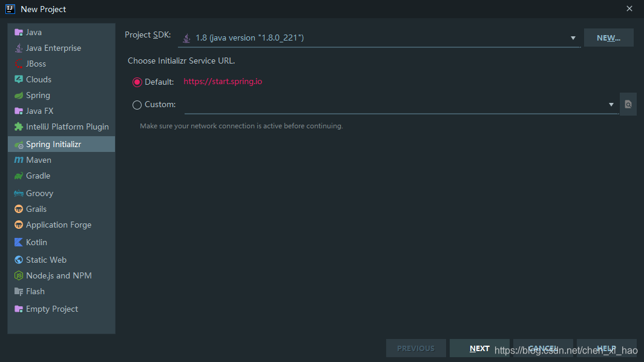Click the HELP button
This screenshot has width=644, height=362.
click(x=606, y=349)
